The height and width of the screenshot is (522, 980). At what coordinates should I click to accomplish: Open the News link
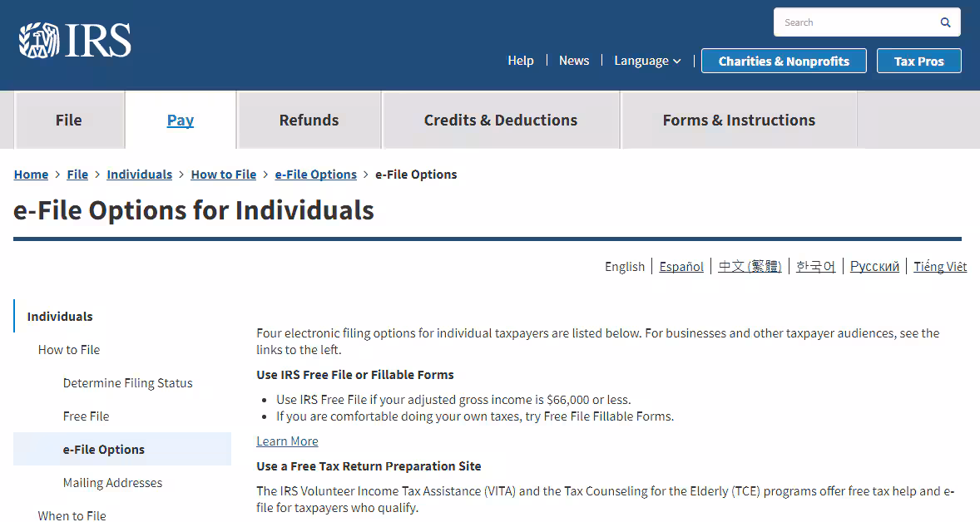tap(574, 61)
